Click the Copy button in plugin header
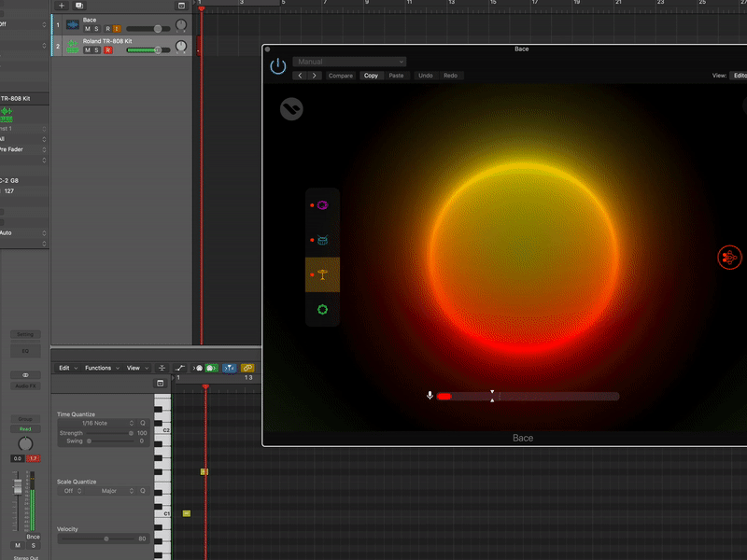The image size is (747, 560). tap(371, 76)
